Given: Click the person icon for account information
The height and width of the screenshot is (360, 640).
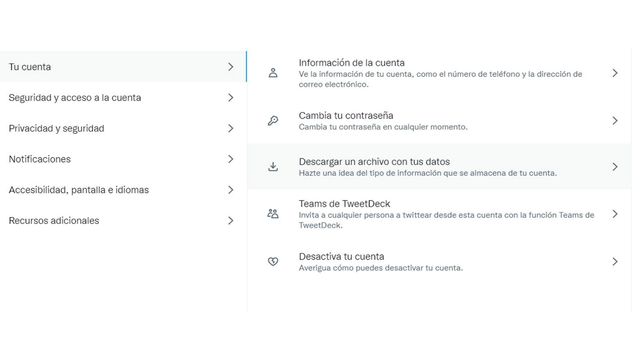Looking at the screenshot, I should pos(273,73).
